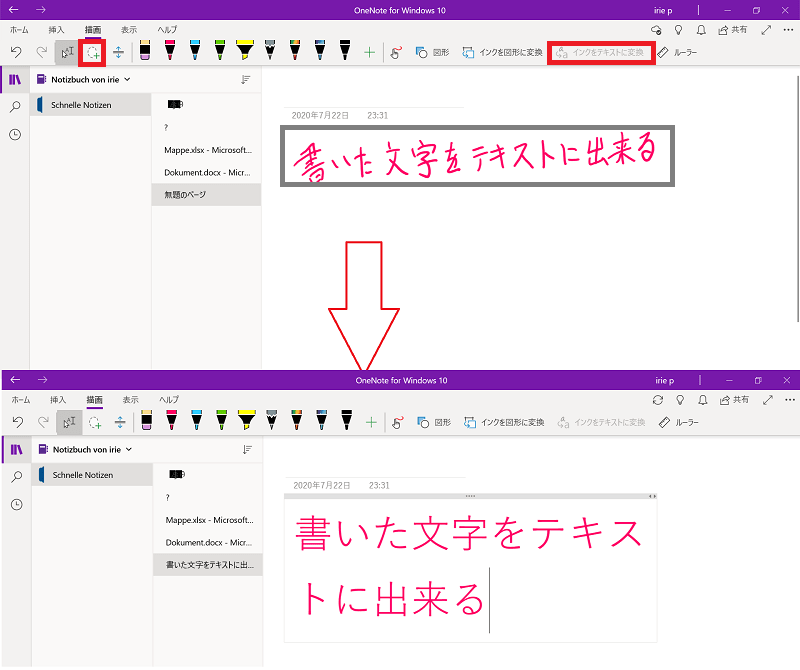Screen dimensions: 800x670
Task: Click irie p account name in upper window
Action: point(663,10)
